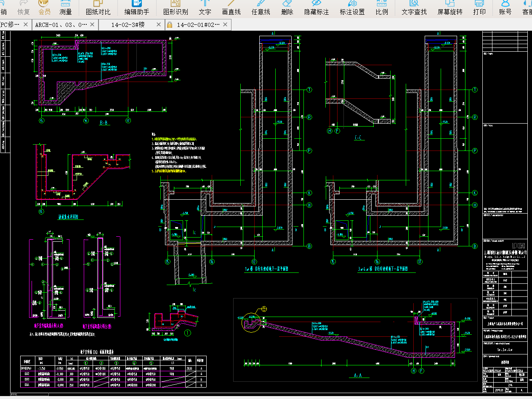Open the 账号 account menu

pos(505,8)
